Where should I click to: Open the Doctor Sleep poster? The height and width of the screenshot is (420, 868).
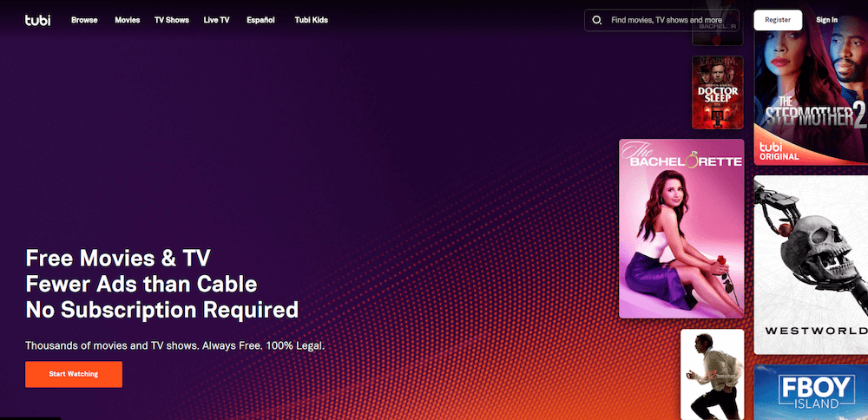tap(718, 92)
